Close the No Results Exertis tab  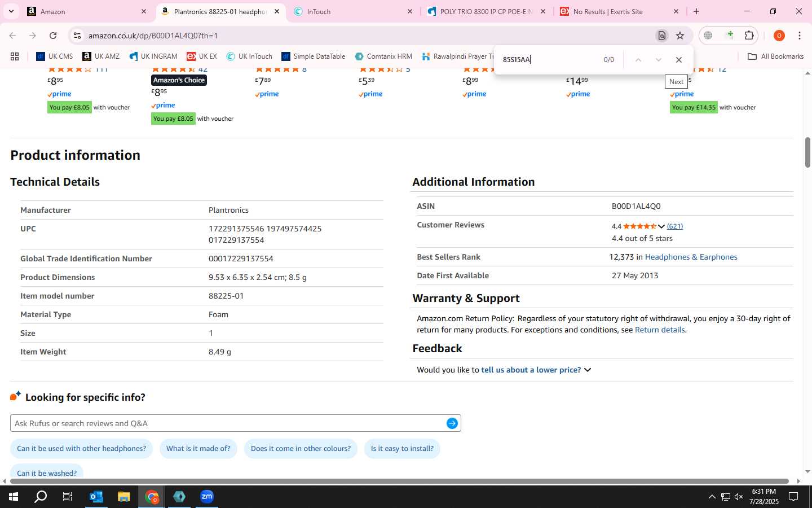pos(676,11)
